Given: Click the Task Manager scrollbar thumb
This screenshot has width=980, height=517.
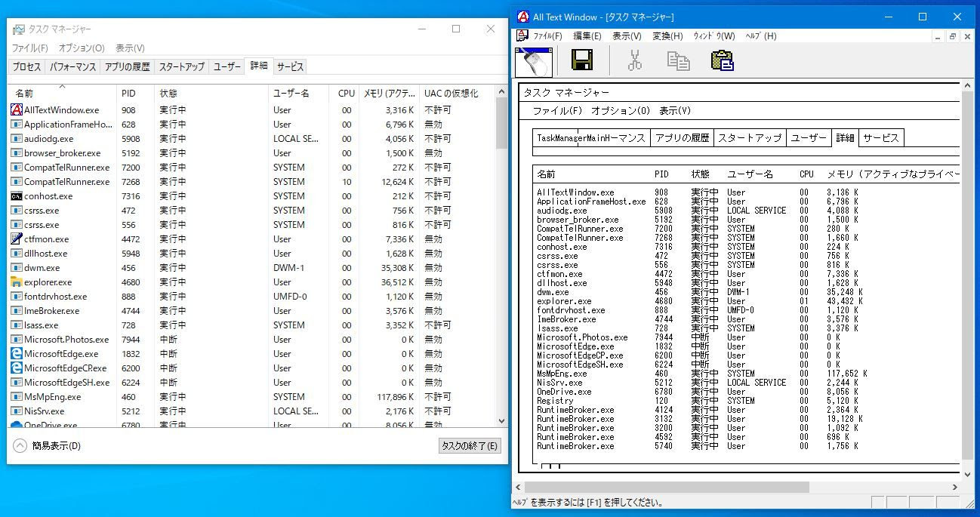Looking at the screenshot, I should coord(502,124).
